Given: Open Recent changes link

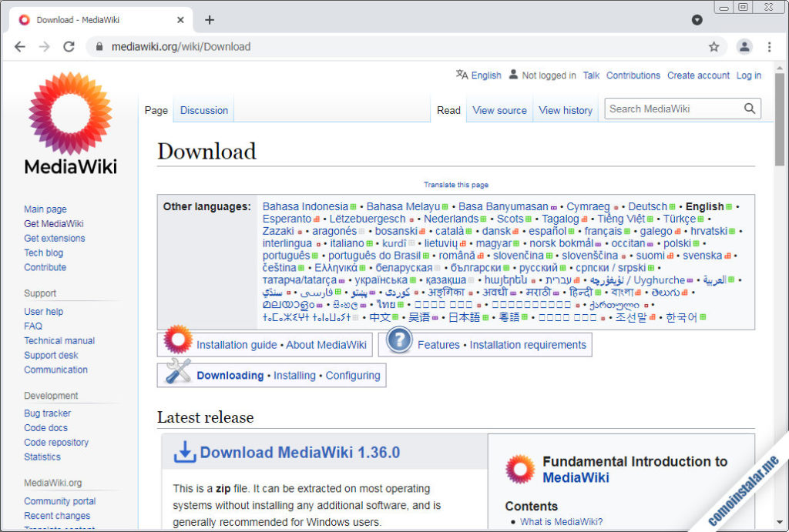Looking at the screenshot, I should [x=57, y=516].
